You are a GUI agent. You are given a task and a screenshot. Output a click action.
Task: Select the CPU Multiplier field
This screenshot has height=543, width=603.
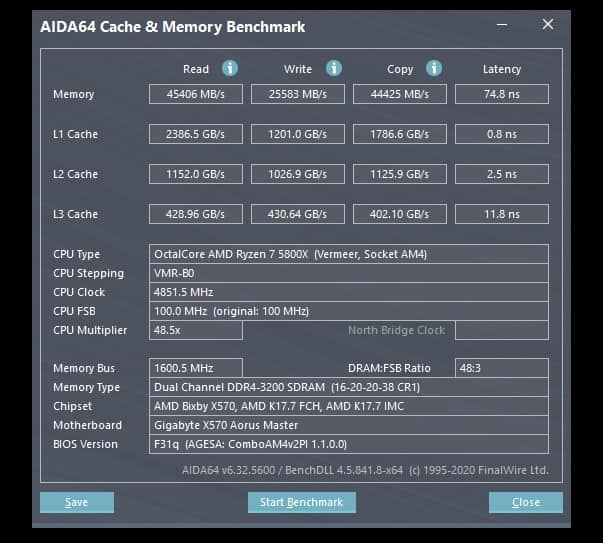point(196,330)
